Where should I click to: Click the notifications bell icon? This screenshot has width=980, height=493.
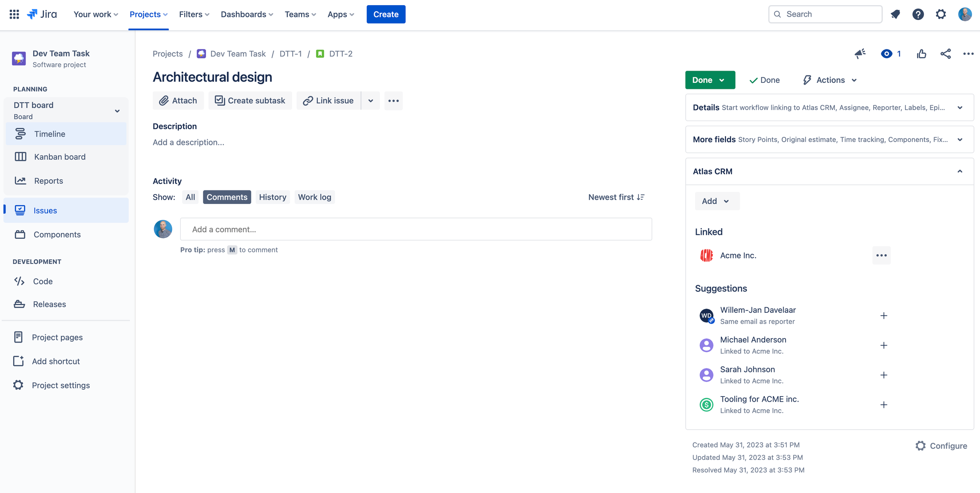[895, 14]
